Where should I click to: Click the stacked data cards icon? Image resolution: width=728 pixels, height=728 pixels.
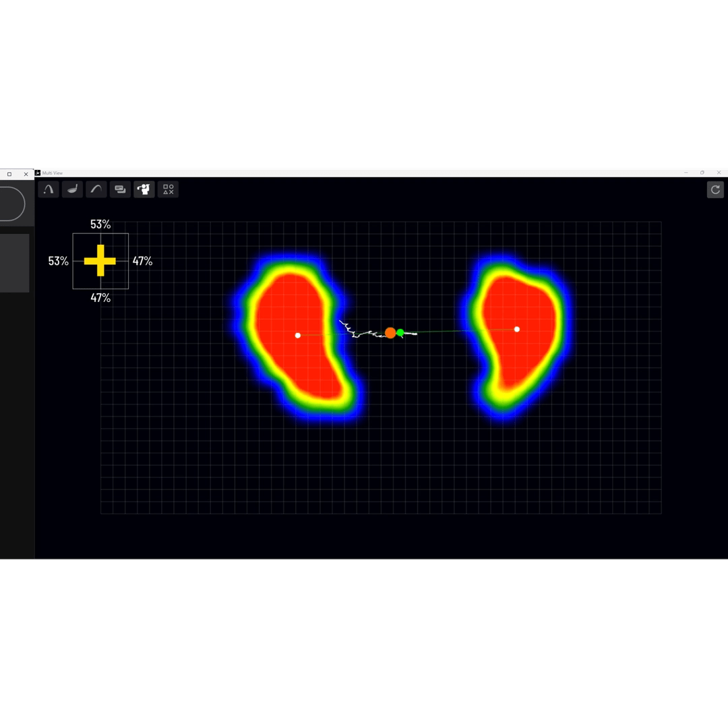(120, 189)
